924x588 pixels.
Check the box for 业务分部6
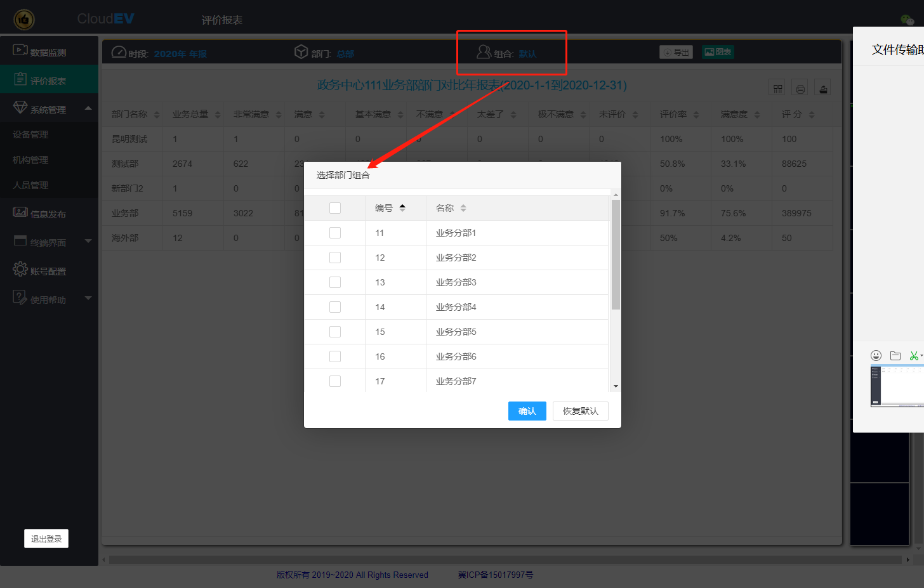pyautogui.click(x=335, y=356)
